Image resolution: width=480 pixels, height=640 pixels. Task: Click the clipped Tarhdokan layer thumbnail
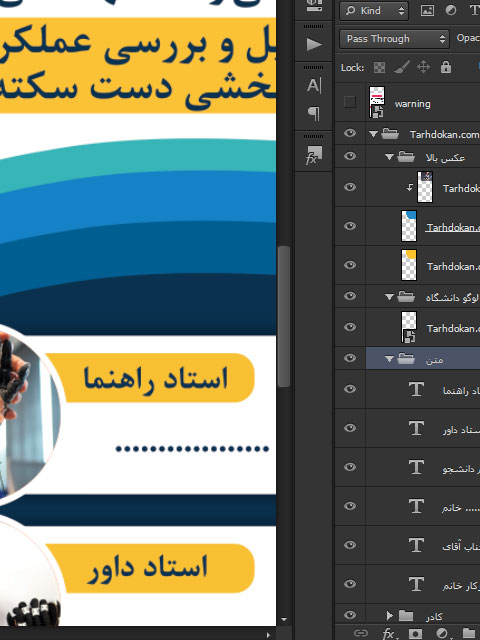click(x=424, y=187)
